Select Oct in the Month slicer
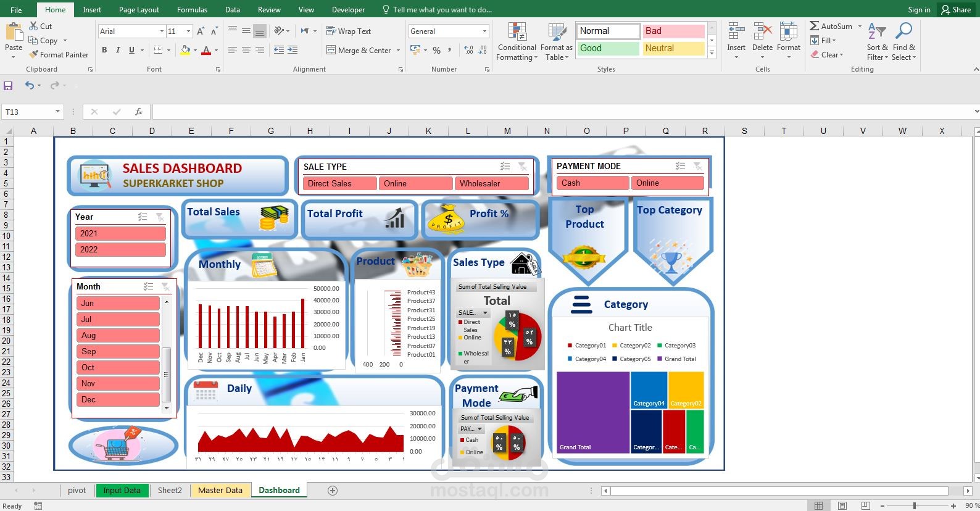This screenshot has width=980, height=511. click(x=118, y=367)
